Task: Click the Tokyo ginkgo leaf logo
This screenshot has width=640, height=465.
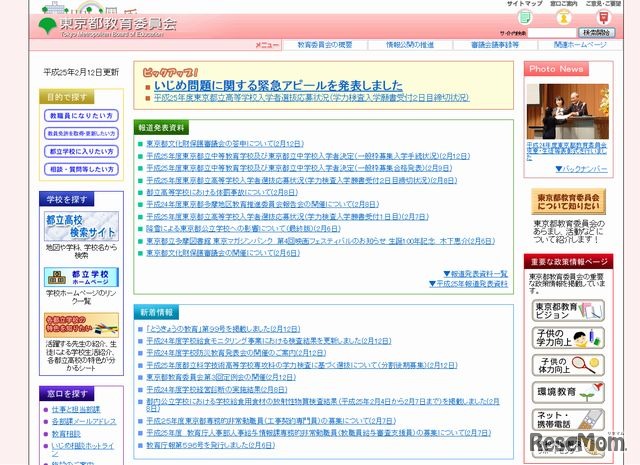Action: click(x=47, y=25)
